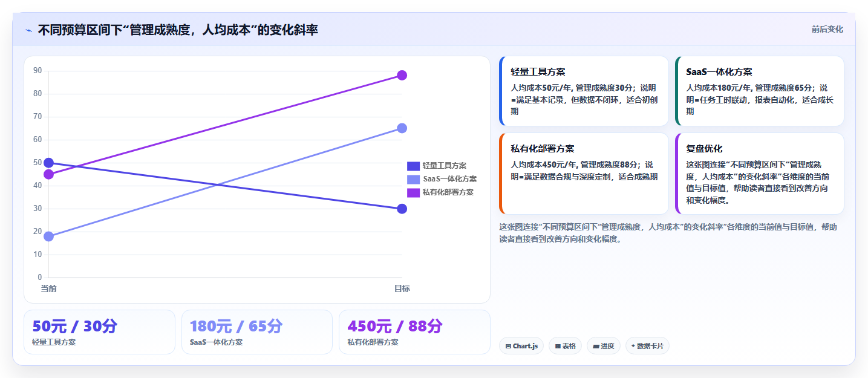The height and width of the screenshot is (378, 868).
Task: Click the 人均成本180元/年 description text
Action: pos(760,99)
